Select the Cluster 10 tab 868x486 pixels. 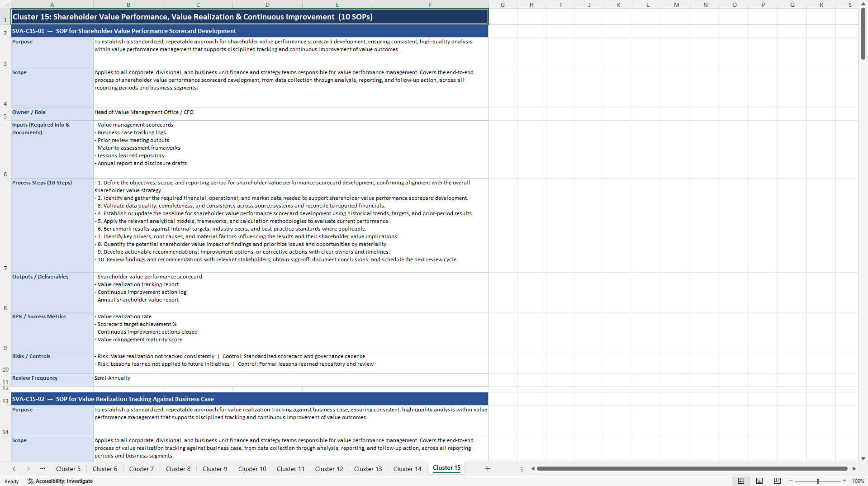pyautogui.click(x=252, y=469)
